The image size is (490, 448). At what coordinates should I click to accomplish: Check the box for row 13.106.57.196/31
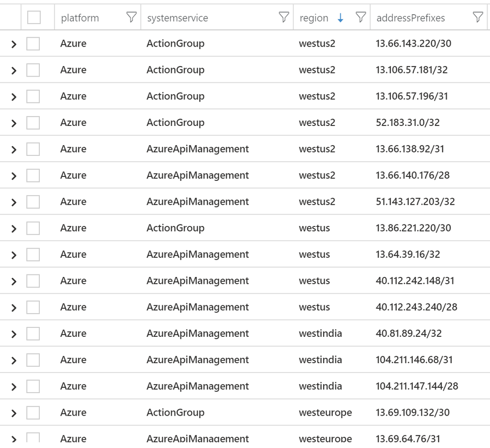click(33, 96)
